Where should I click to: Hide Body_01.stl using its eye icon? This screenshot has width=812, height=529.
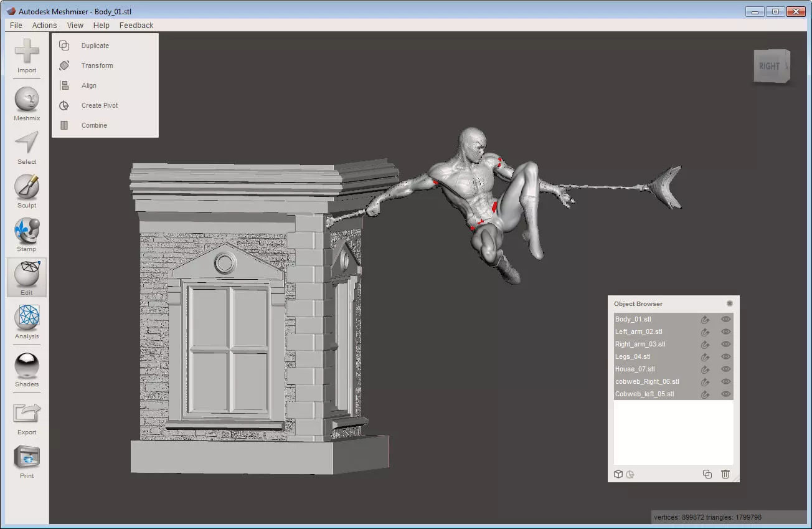click(725, 319)
